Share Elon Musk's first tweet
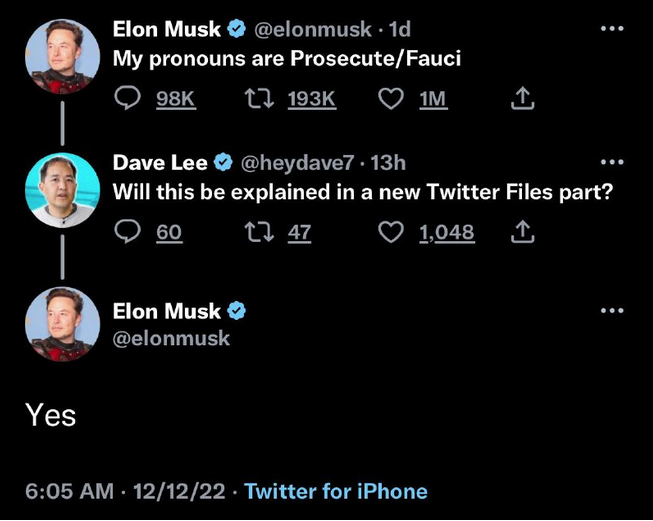This screenshot has height=521, width=653. pos(523,99)
